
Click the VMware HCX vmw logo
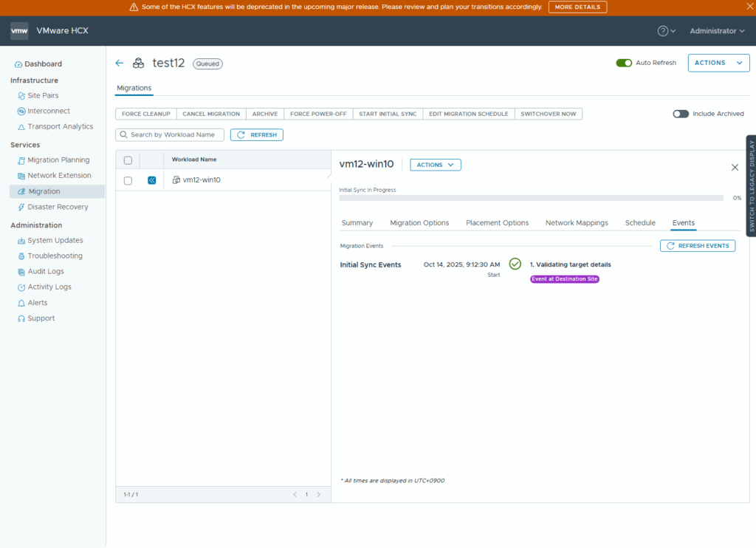tap(19, 31)
